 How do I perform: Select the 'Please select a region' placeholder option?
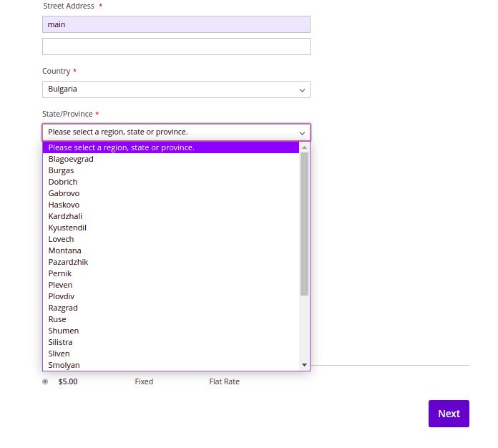coord(171,147)
